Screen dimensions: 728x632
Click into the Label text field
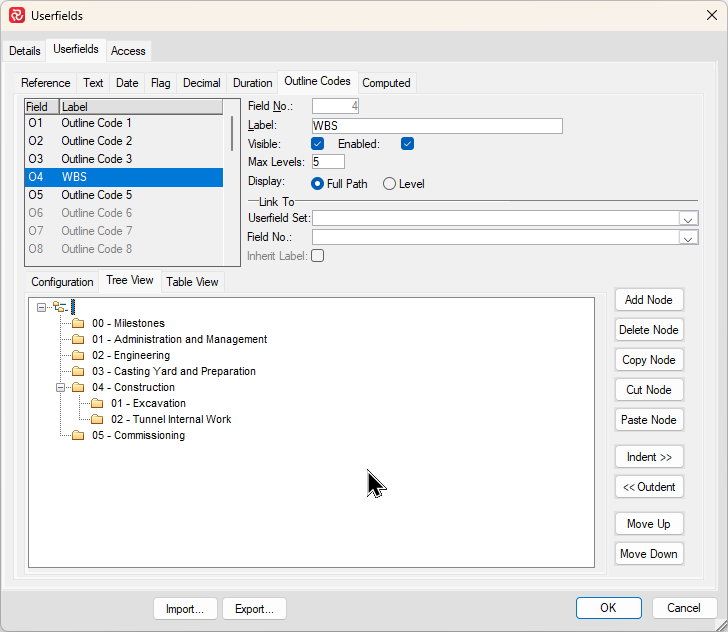[x=437, y=126]
